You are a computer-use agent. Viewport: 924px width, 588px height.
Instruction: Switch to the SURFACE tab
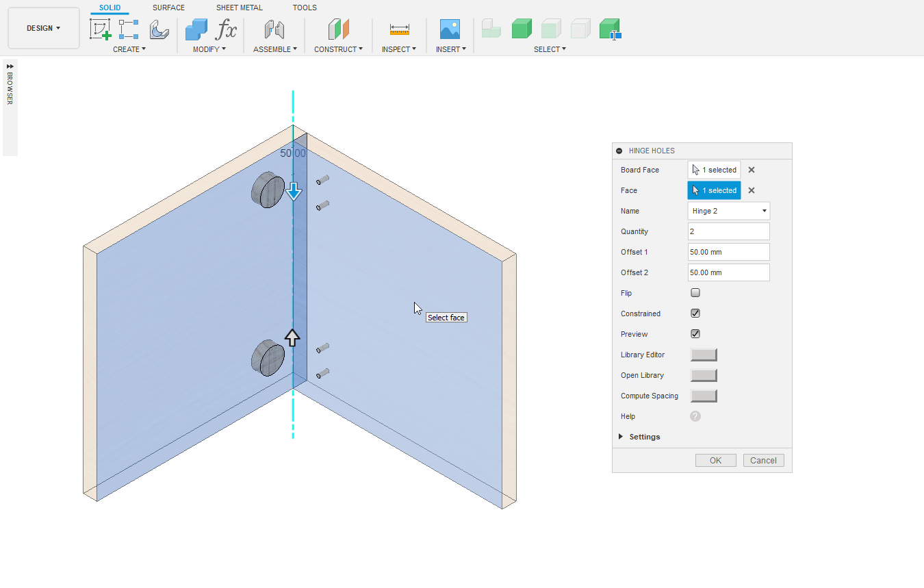pos(168,8)
